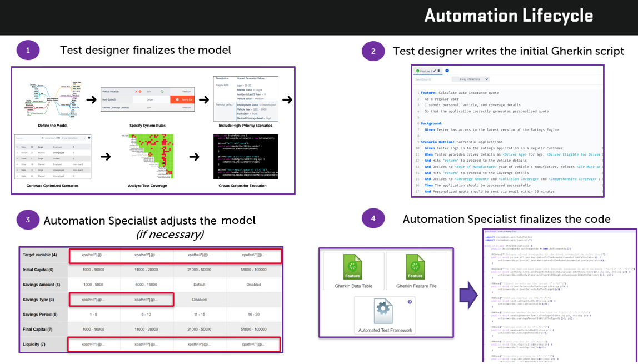The width and height of the screenshot is (638, 364).
Task: Open the 2-way interactions dropdown in Gherkin editor
Action: point(470,79)
